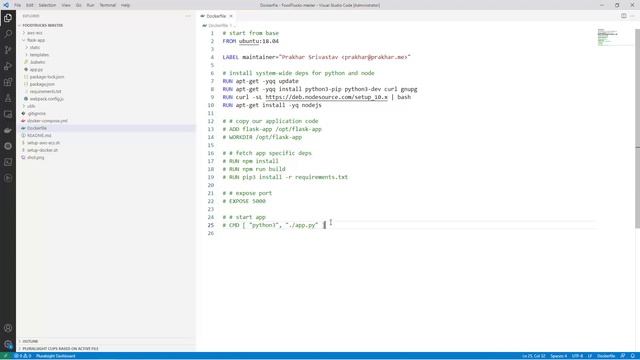The image size is (640, 360).
Task: Open the Source Control view
Action: pyautogui.click(x=8, y=50)
